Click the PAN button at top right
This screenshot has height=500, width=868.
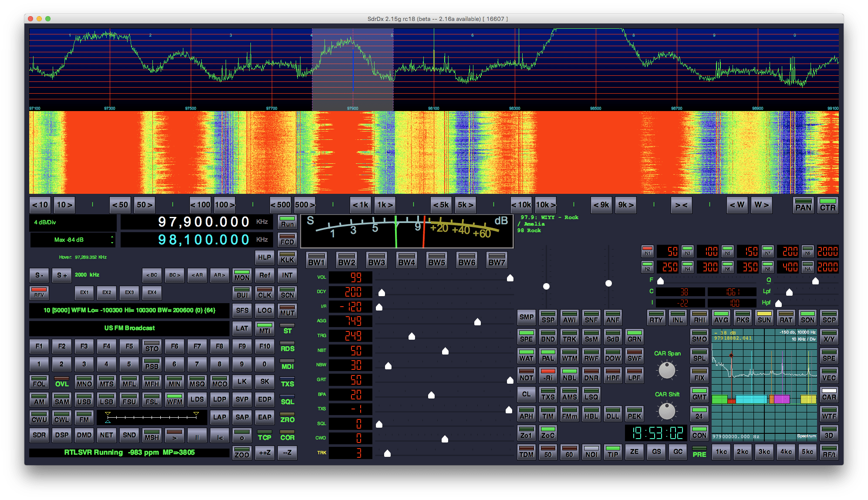[803, 205]
